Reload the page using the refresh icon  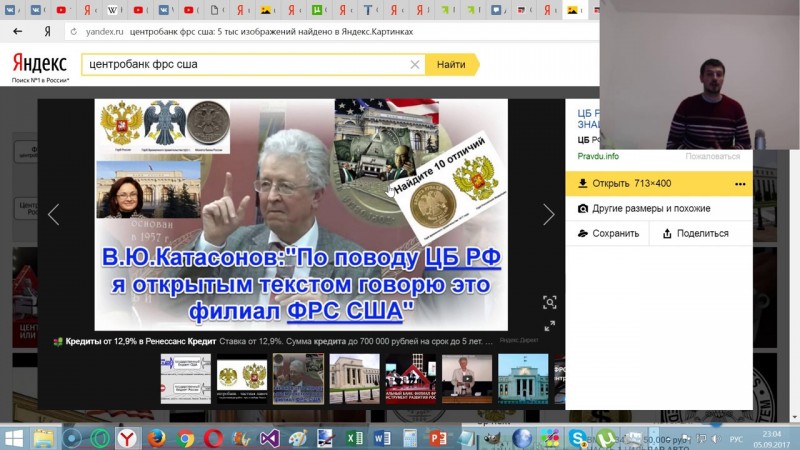point(74,32)
